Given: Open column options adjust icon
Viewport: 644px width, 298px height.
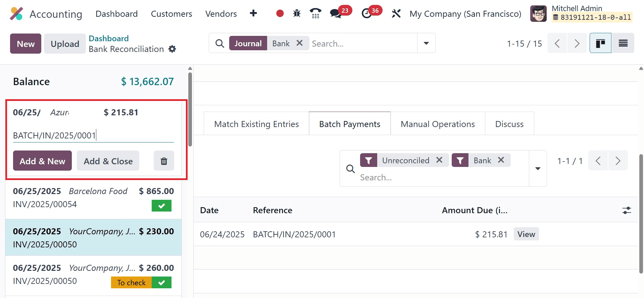Looking at the screenshot, I should (x=627, y=210).
